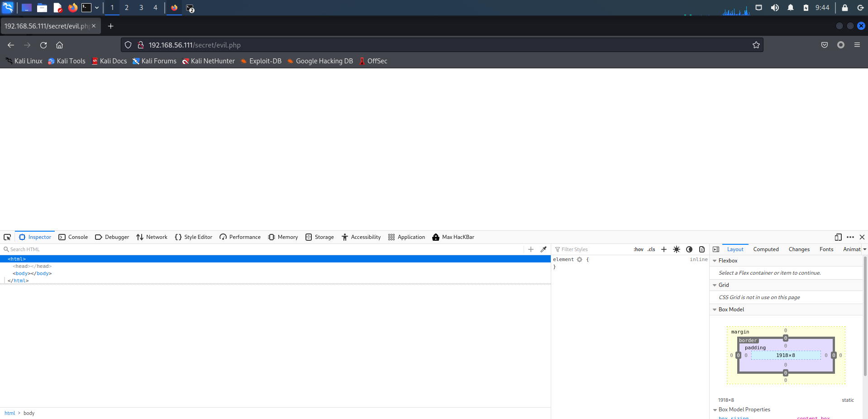Screen dimensions: 868x419
Task: Close the developer tools panel
Action: [862, 237]
